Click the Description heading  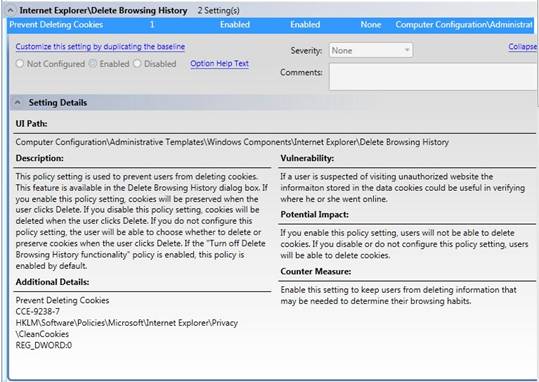tap(40, 158)
